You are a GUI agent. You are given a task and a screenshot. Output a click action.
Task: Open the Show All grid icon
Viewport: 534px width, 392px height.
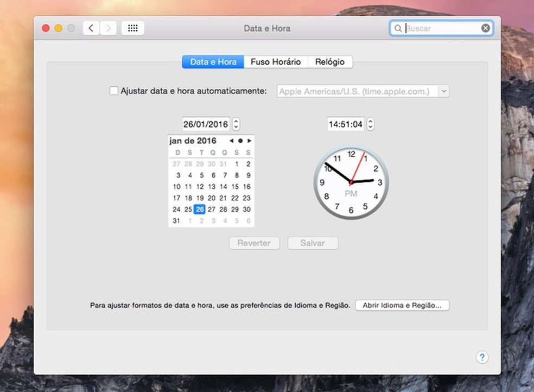click(133, 28)
